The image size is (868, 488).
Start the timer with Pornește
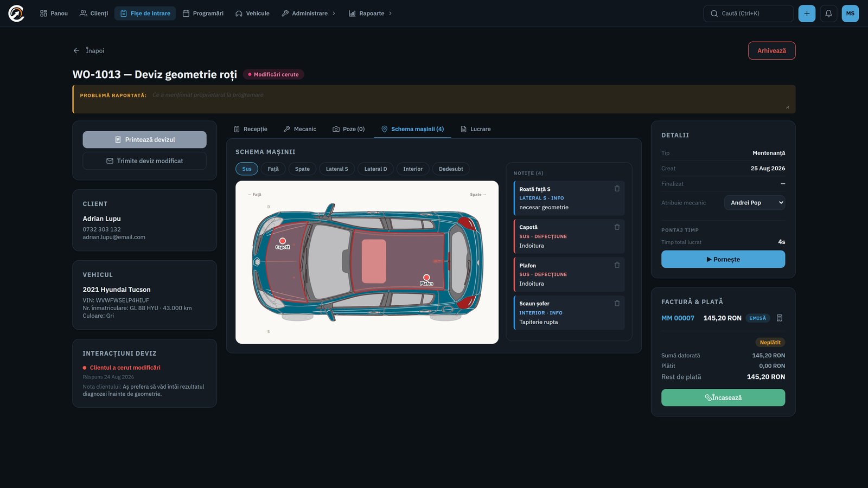click(x=723, y=260)
